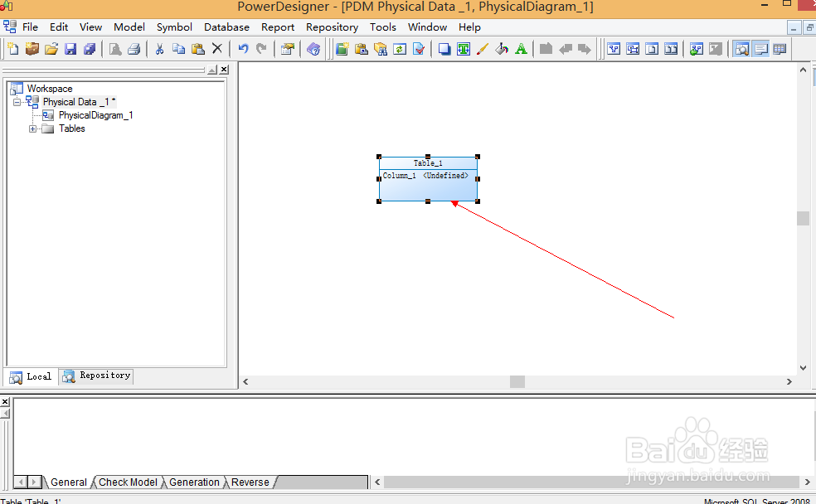Screen dimensions: 816x504
Task: Expand the Tables folder node
Action: pos(32,129)
